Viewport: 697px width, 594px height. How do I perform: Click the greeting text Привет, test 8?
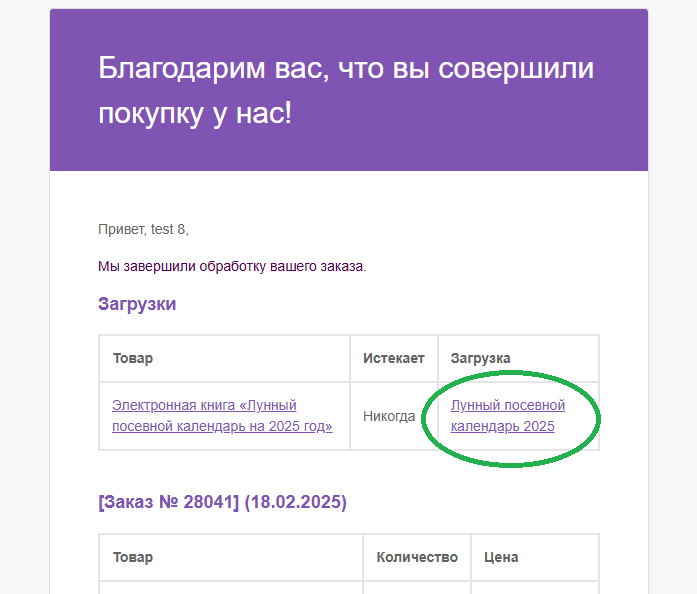click(x=143, y=229)
